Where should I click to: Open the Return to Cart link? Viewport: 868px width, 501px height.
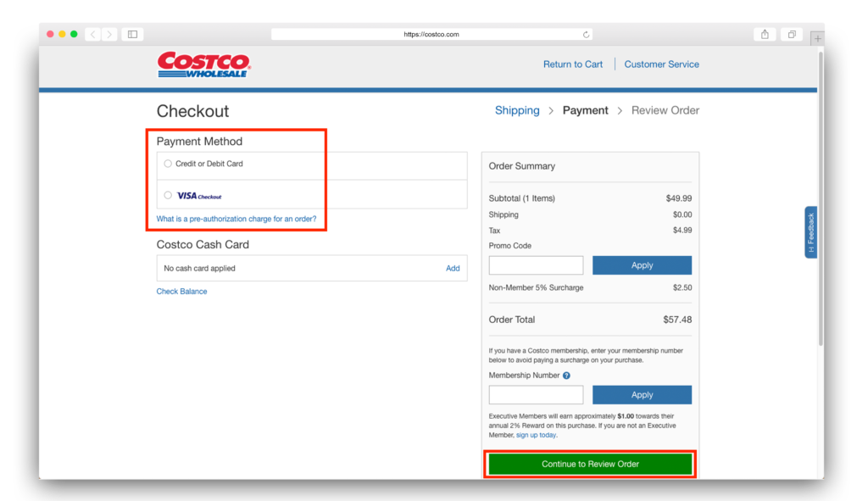click(573, 64)
